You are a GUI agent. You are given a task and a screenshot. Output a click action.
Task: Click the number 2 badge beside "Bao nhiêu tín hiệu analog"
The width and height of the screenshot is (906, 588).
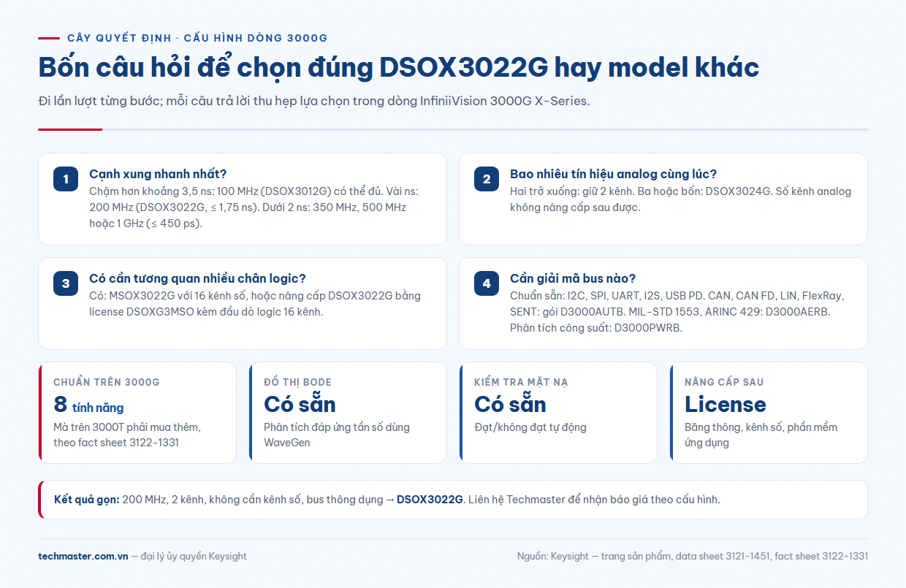(487, 179)
